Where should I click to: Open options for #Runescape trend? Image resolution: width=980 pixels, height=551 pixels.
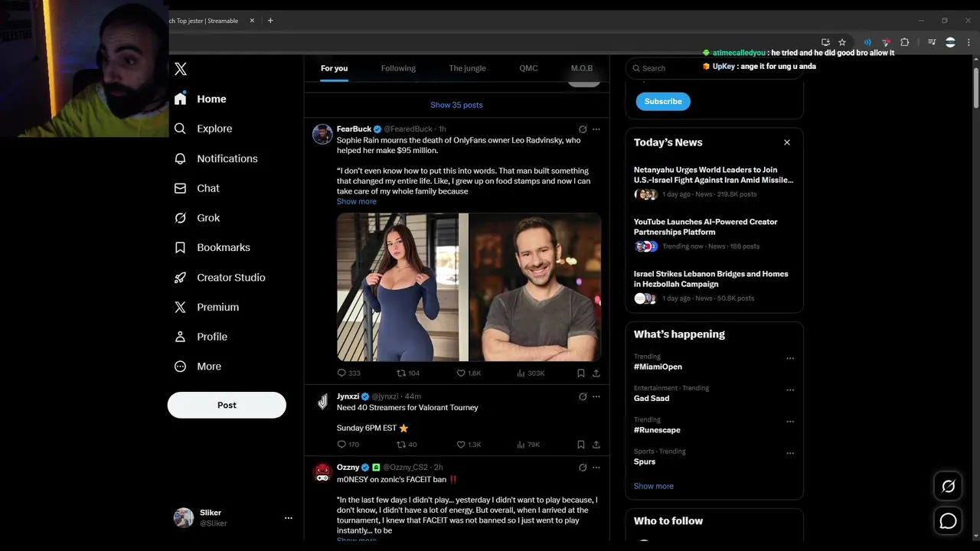tap(790, 422)
